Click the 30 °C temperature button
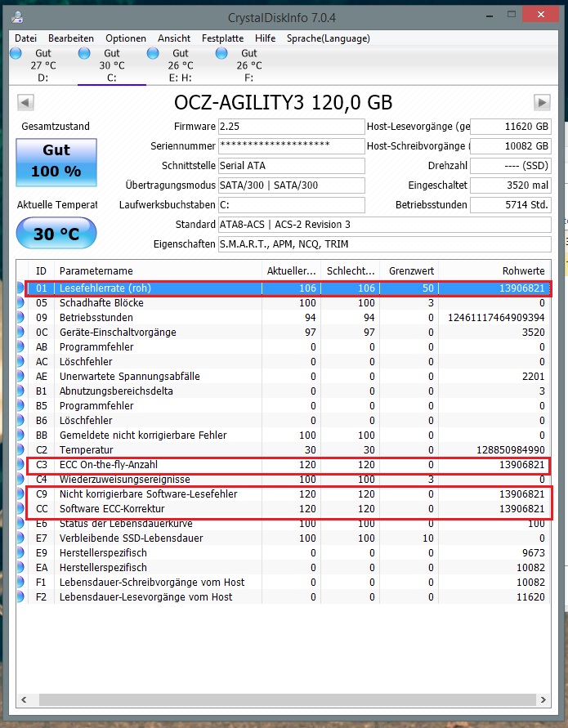 pos(56,233)
